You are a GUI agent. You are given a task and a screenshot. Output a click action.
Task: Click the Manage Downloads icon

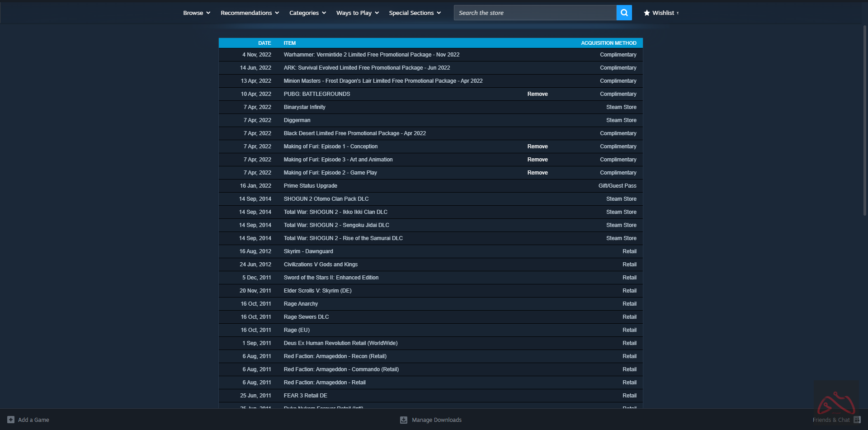point(404,420)
